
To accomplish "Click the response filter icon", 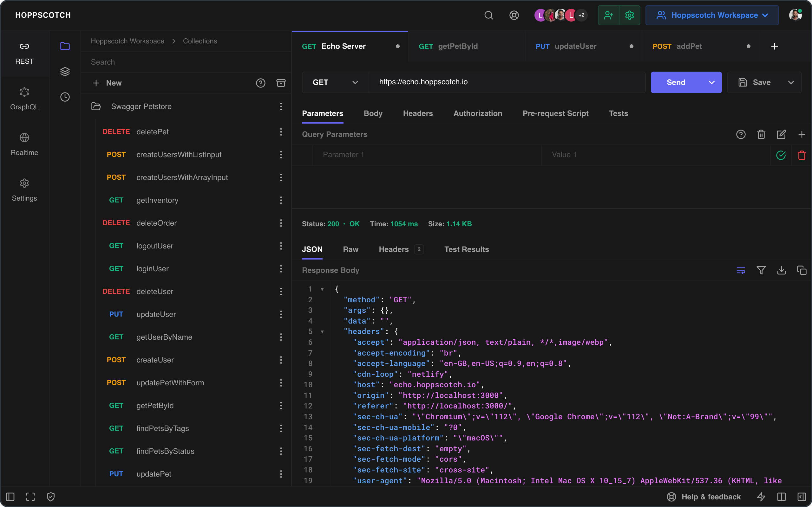I will point(761,270).
